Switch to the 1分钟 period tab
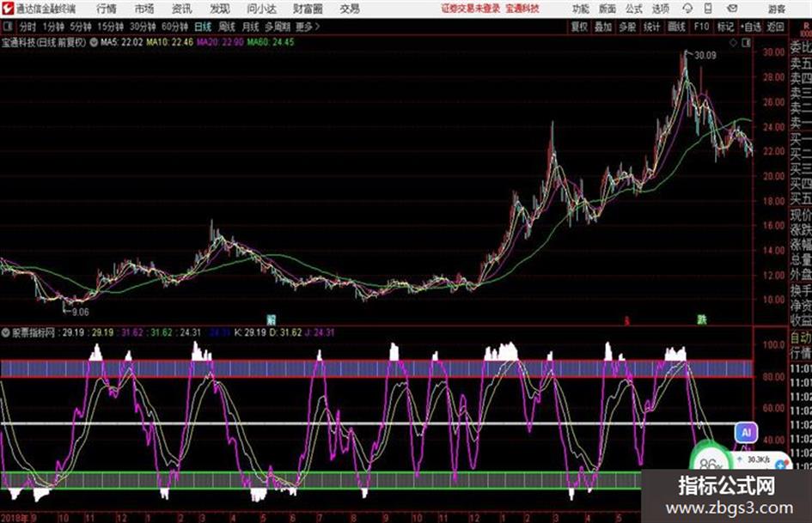The width and height of the screenshot is (812, 523). (52, 27)
